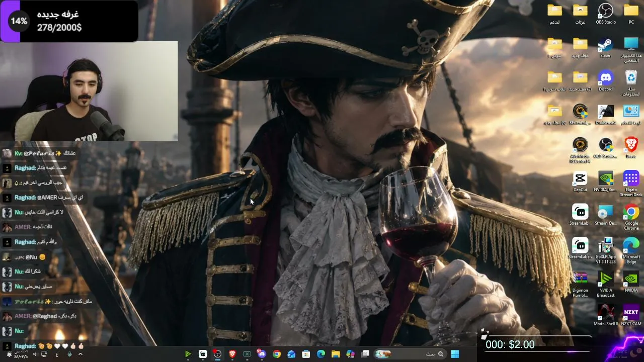Open the لبدعم desktop folder
This screenshot has width=644, height=362.
554,14
